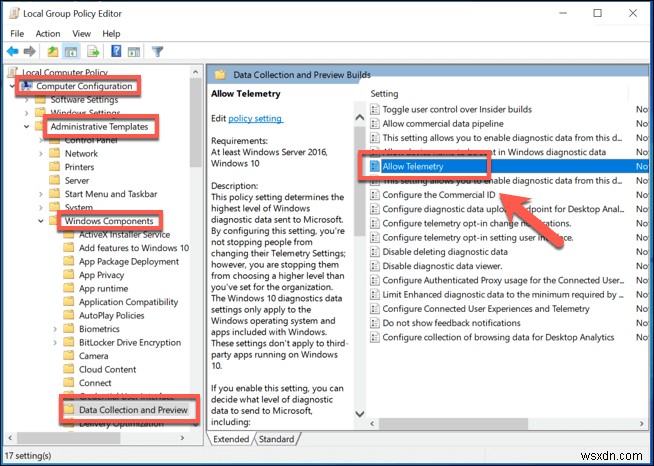Image resolution: width=654 pixels, height=466 pixels.
Task: Expand the Network folder node
Action: point(41,154)
